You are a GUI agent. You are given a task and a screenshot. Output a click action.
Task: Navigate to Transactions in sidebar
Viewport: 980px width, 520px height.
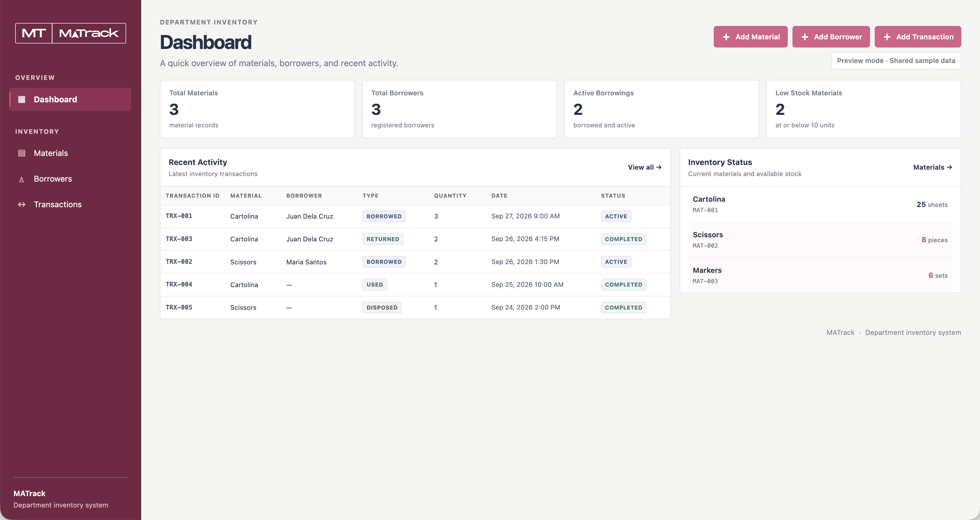pyautogui.click(x=70, y=205)
